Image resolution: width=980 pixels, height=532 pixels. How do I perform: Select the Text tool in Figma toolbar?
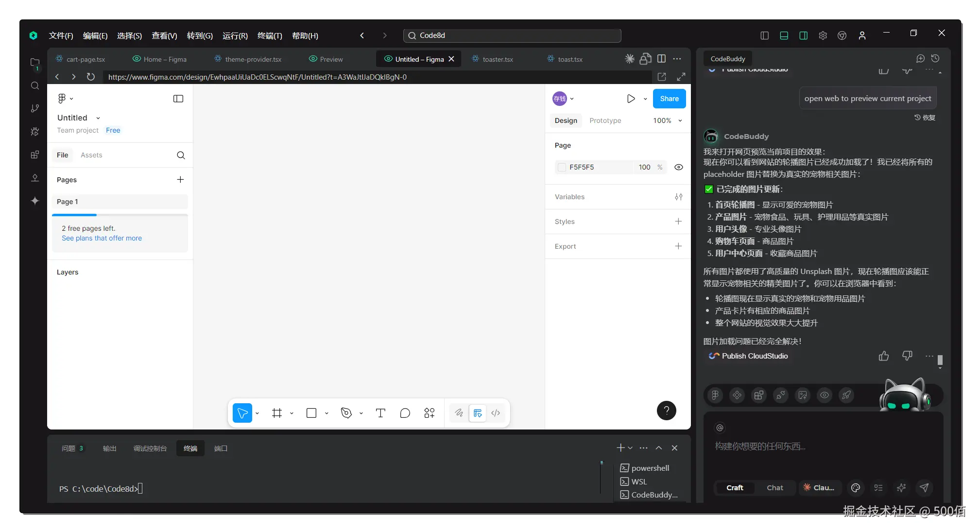[x=380, y=413]
